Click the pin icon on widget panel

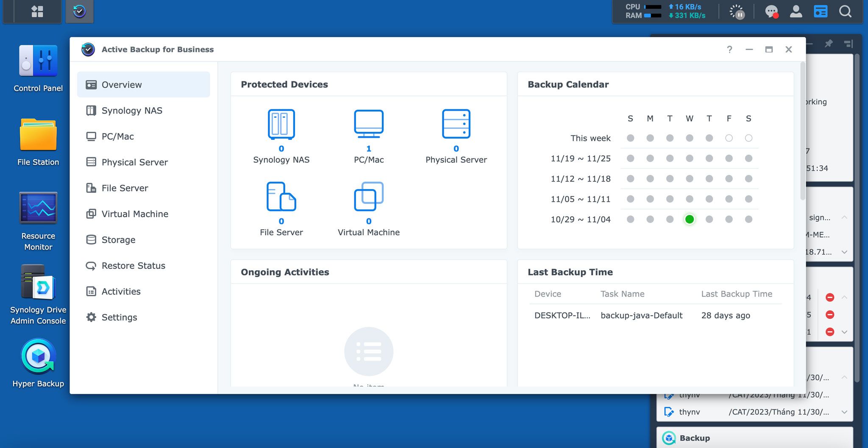click(829, 44)
